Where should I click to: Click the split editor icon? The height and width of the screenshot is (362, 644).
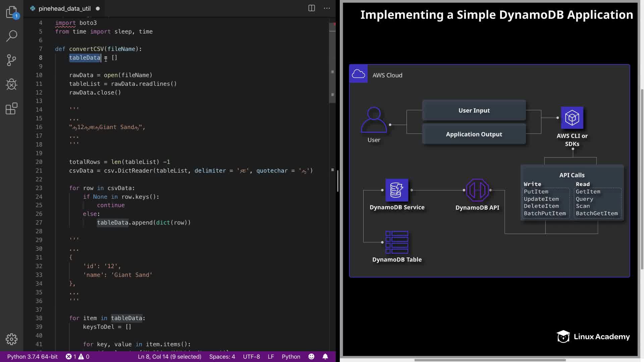click(312, 8)
